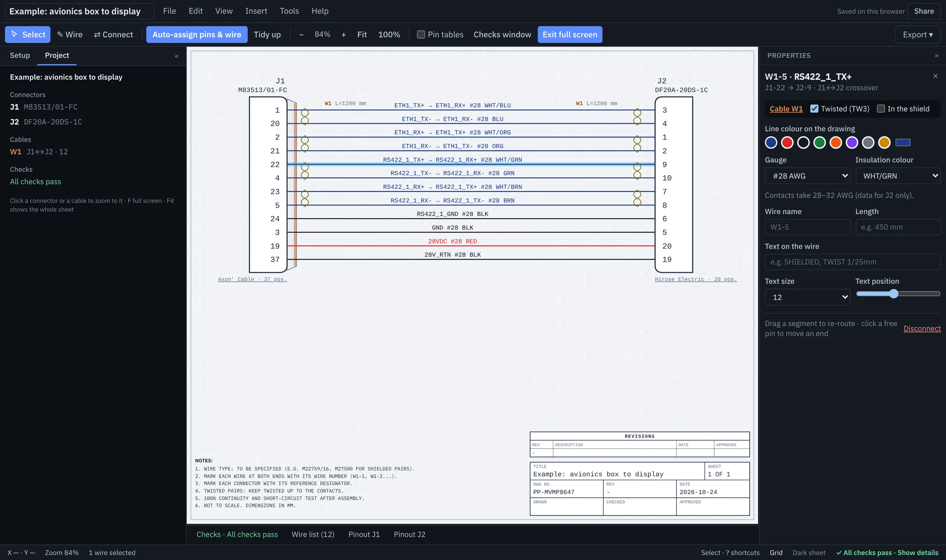The width and height of the screenshot is (946, 560).
Task: Follow the Cable W1 link
Action: [x=786, y=109]
